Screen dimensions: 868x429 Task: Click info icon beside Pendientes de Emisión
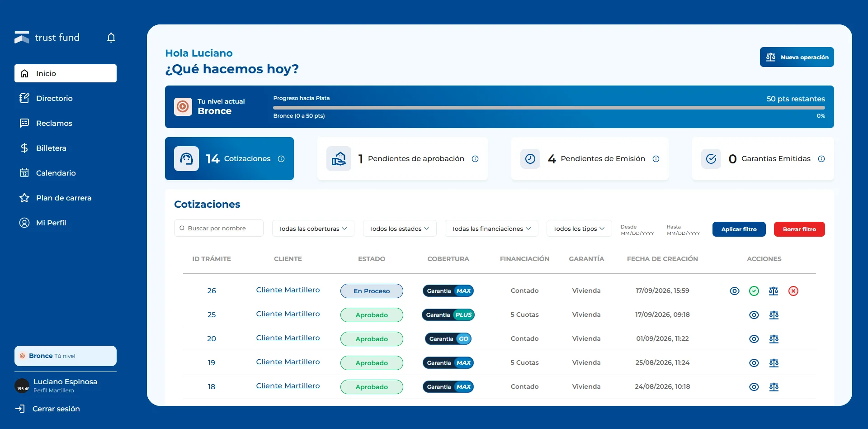[656, 159]
